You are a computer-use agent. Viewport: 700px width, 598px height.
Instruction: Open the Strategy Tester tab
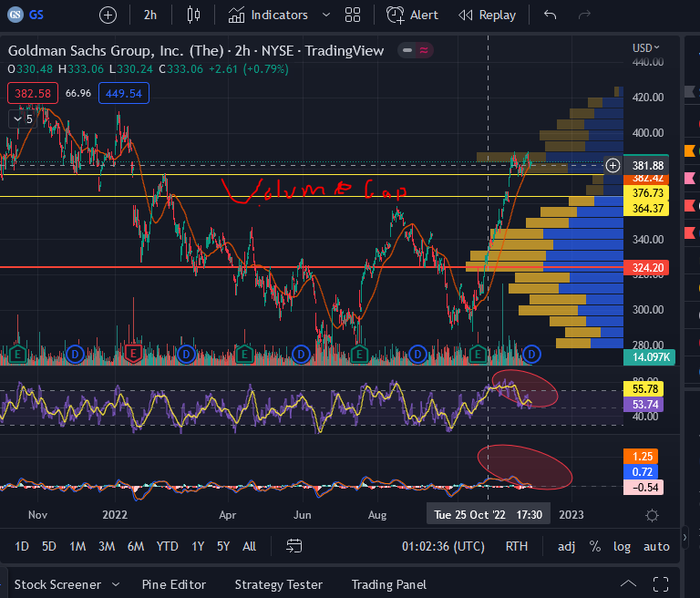279,584
